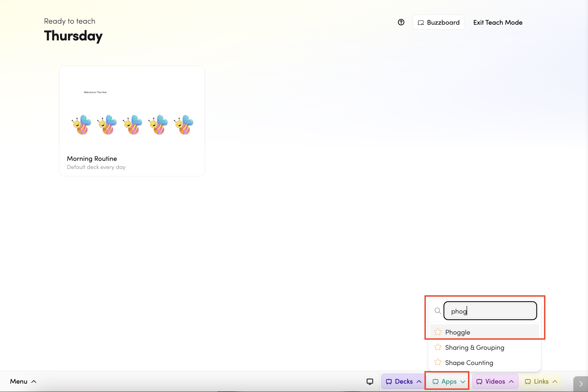Click the screen display icon in bottom bar
This screenshot has height=392, width=588.
pos(370,381)
